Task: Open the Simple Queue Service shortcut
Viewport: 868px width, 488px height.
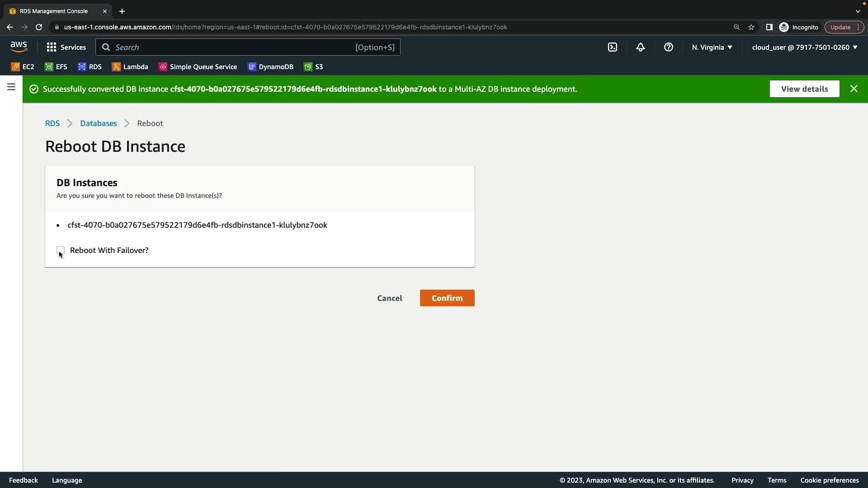Action: (198, 67)
